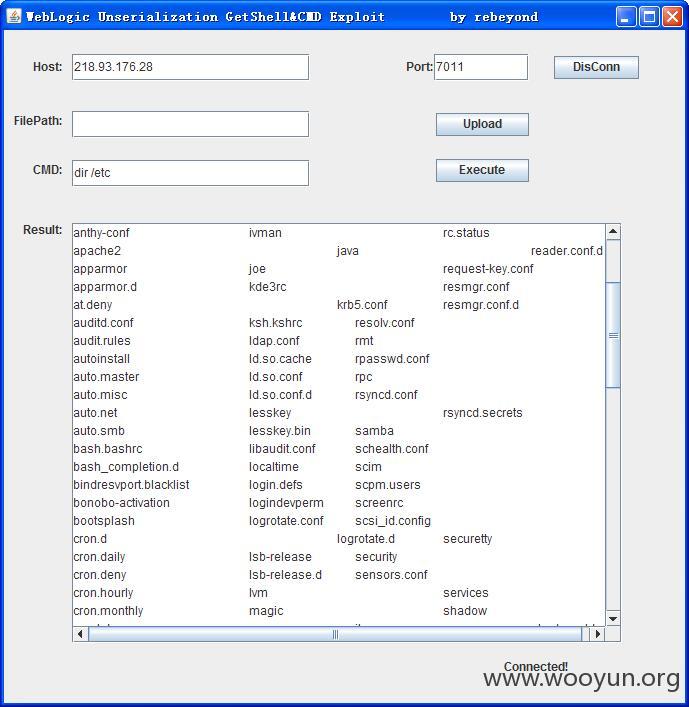Click 'rc.status' in the results
Image resolution: width=689 pixels, height=707 pixels.
466,233
